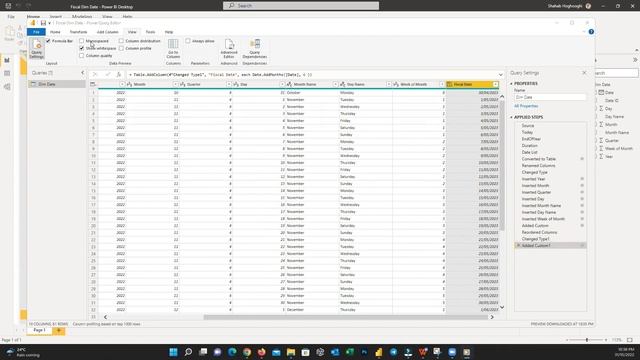Click Fiscal Date column type icon
640x360 pixels.
[449, 84]
